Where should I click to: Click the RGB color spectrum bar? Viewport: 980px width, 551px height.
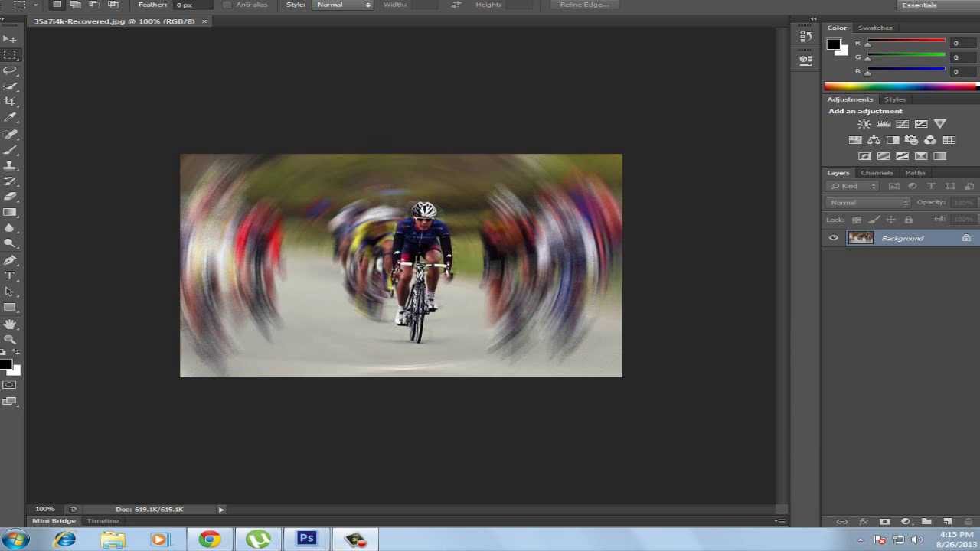point(900,86)
